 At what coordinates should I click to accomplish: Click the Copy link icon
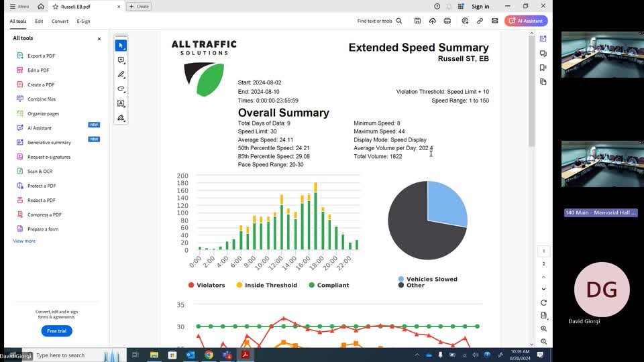[480, 21]
